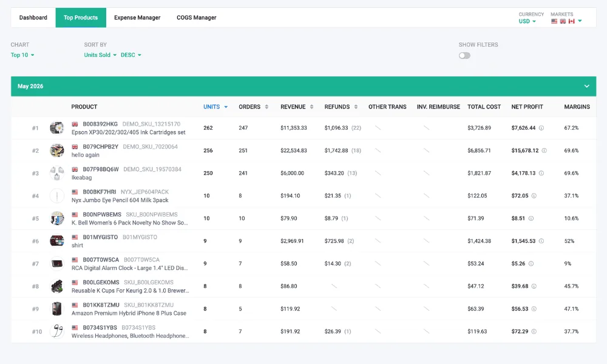Click margin value 67.2%
This screenshot has width=607, height=364.
click(571, 127)
